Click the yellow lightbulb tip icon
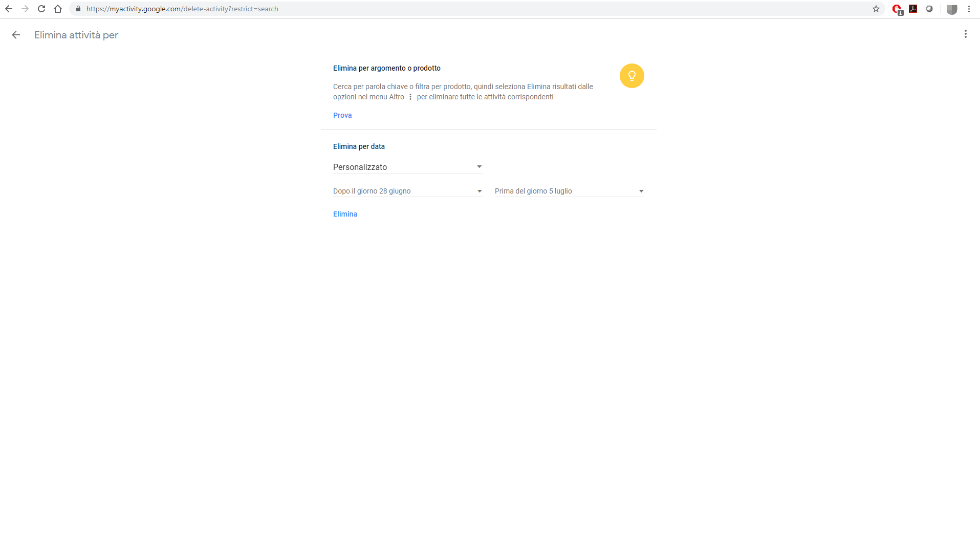980x535 pixels. pyautogui.click(x=632, y=76)
